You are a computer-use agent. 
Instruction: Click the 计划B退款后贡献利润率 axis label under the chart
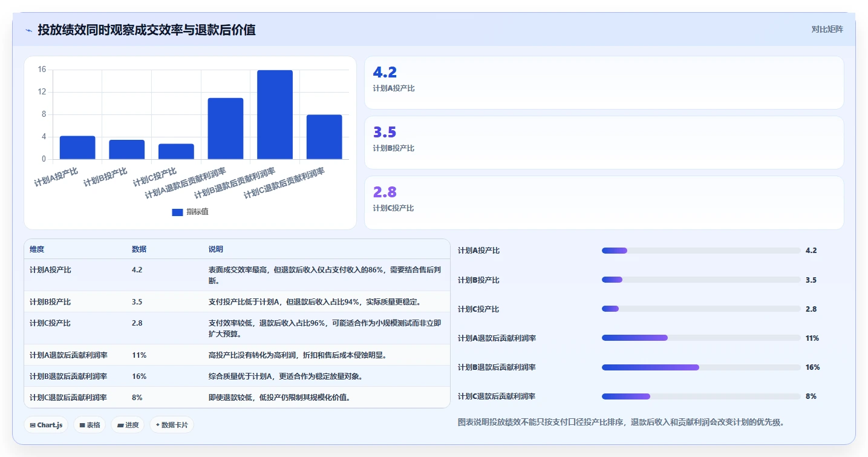[235, 184]
